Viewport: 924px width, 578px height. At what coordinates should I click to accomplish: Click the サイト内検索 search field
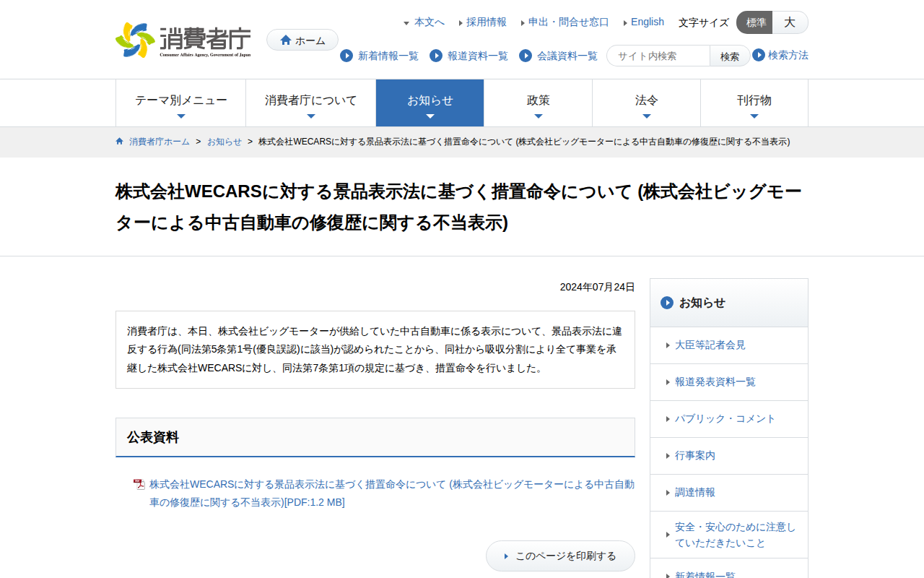point(658,56)
